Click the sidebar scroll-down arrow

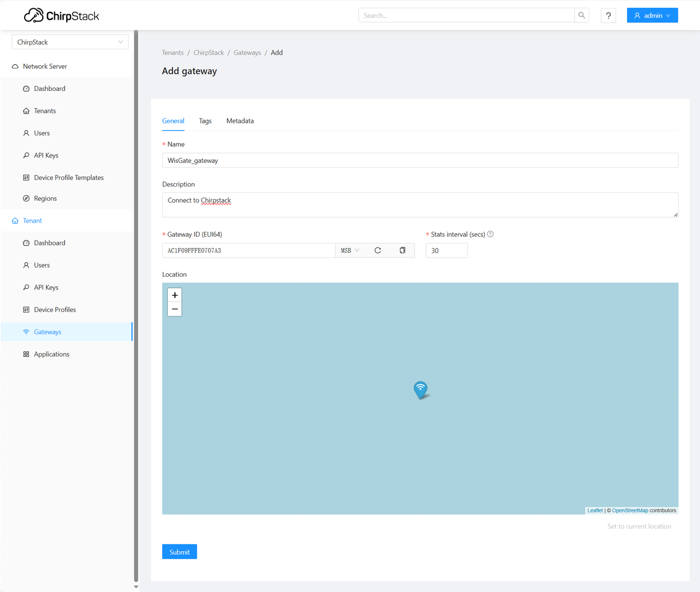click(136, 587)
